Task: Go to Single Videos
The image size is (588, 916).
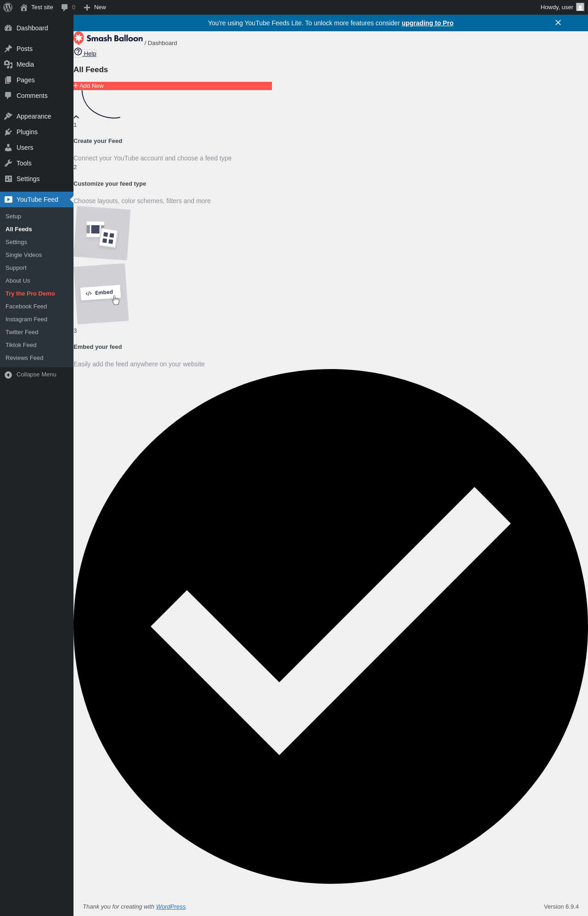Action: (23, 255)
